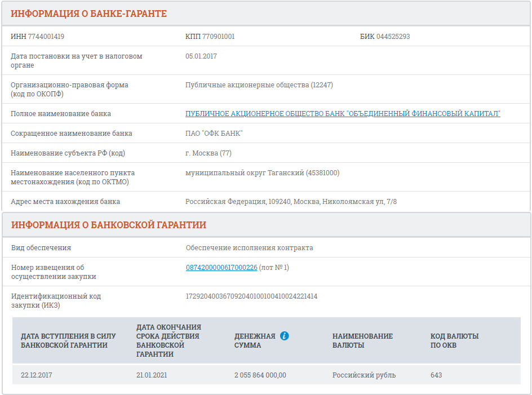
Task: Click the КОД ВАЛЮТЫ ПО ОКВ column header
Action: click(x=454, y=340)
